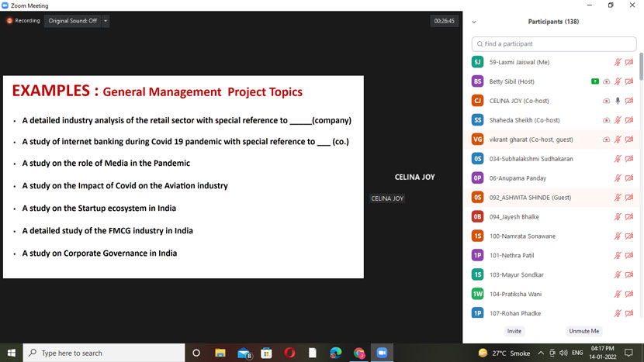Collapse the Participants panel chevron
The image size is (644, 362).
474,22
